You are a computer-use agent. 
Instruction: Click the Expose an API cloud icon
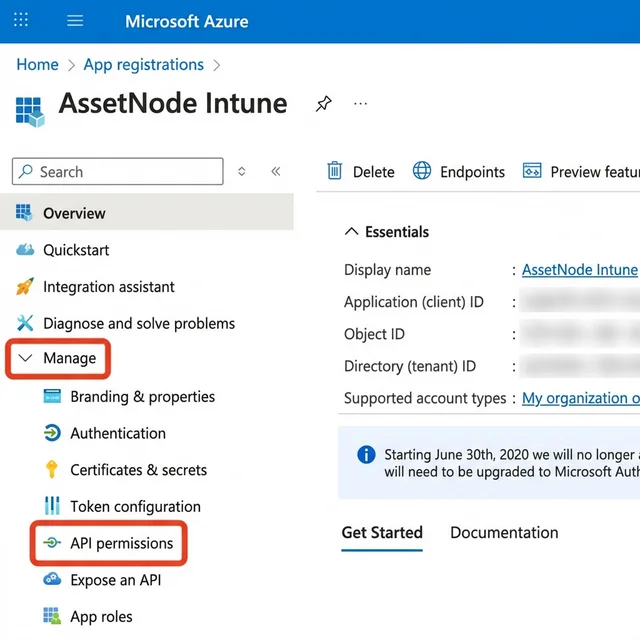pos(52,579)
